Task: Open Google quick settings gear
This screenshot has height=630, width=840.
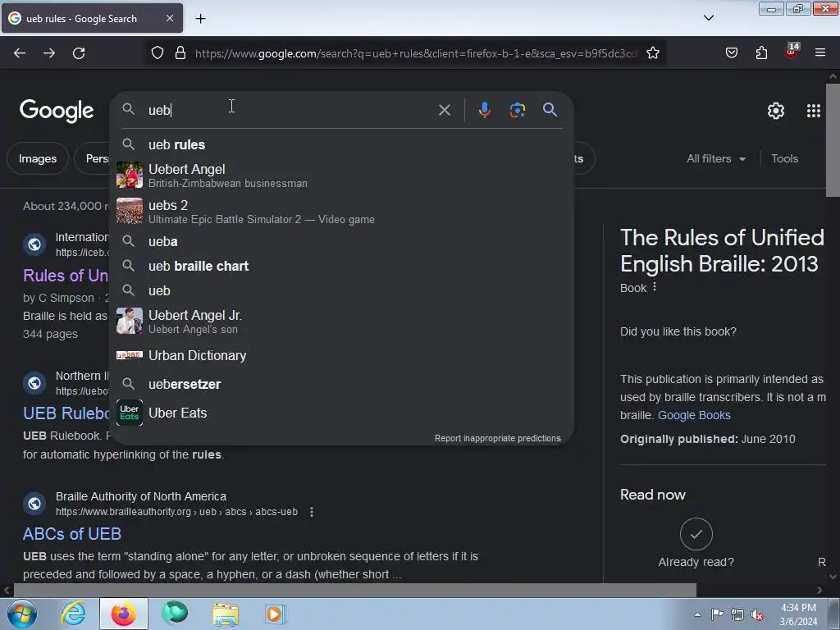Action: pos(776,111)
